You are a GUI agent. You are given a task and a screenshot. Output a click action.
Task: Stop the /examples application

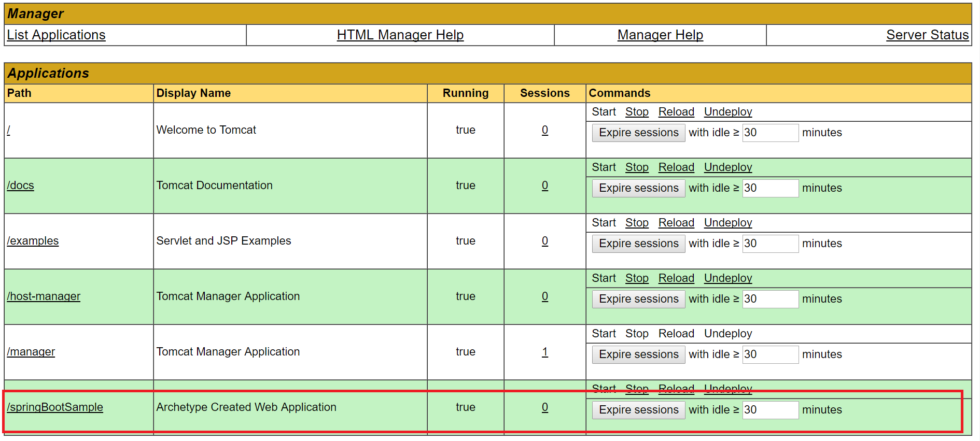[x=637, y=223]
